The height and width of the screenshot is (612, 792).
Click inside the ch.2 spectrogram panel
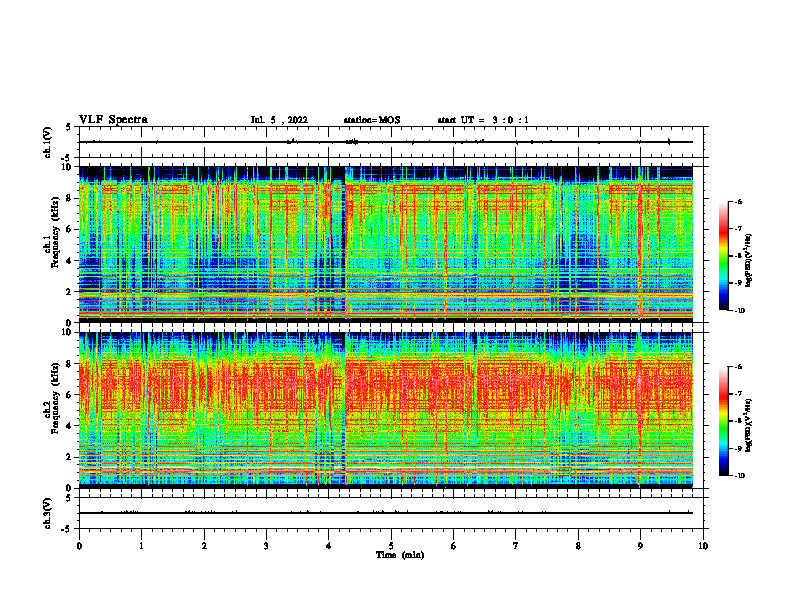pos(386,410)
